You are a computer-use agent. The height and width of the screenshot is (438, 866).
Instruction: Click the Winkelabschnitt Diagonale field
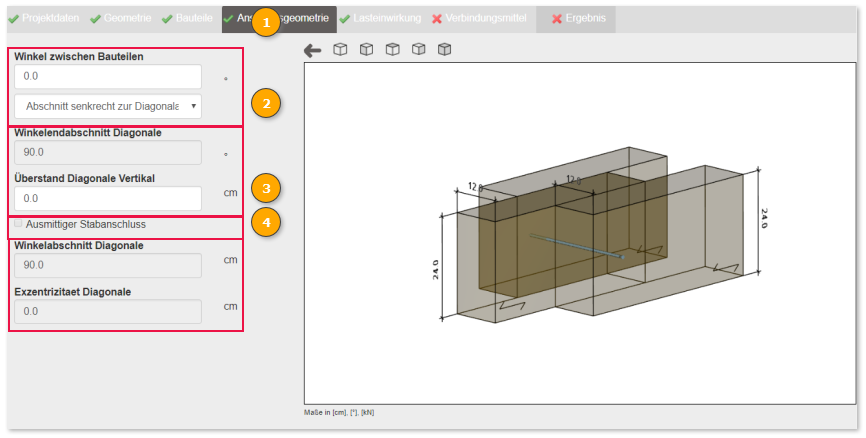point(108,265)
